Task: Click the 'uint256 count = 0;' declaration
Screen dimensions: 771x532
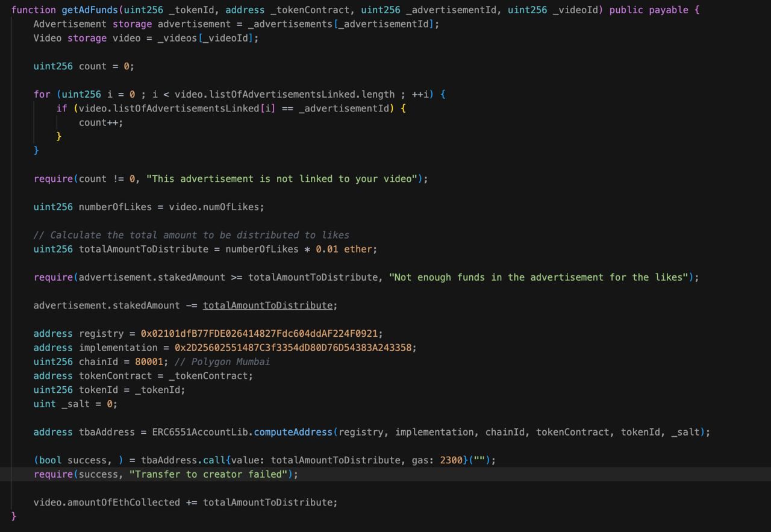Action: click(x=84, y=66)
